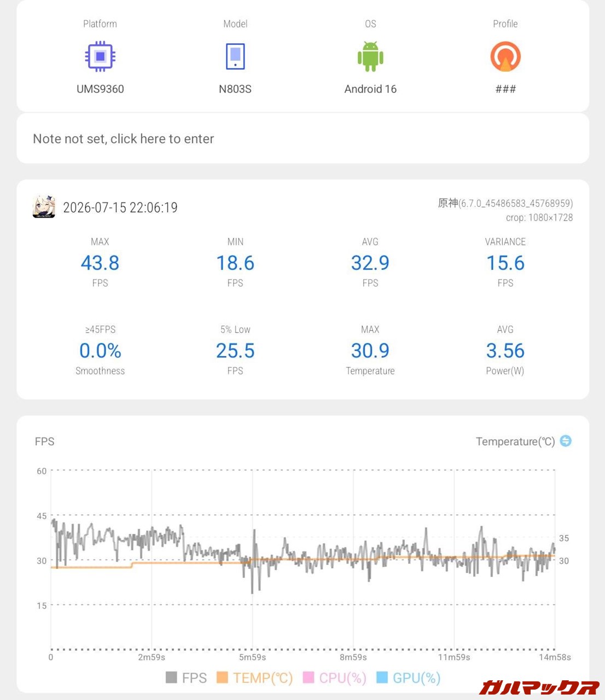
Task: Select the N803S model label
Action: point(235,89)
